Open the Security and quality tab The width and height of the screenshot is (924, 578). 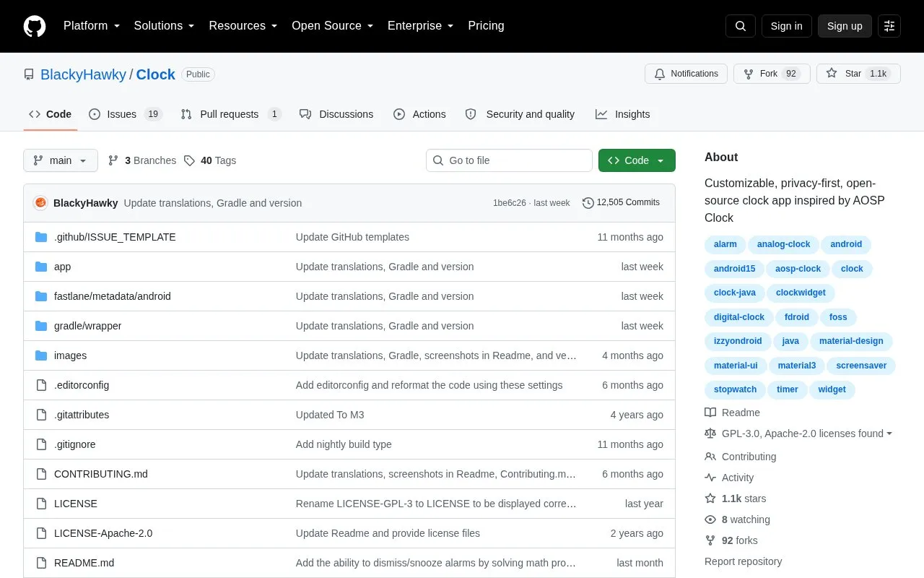point(520,114)
